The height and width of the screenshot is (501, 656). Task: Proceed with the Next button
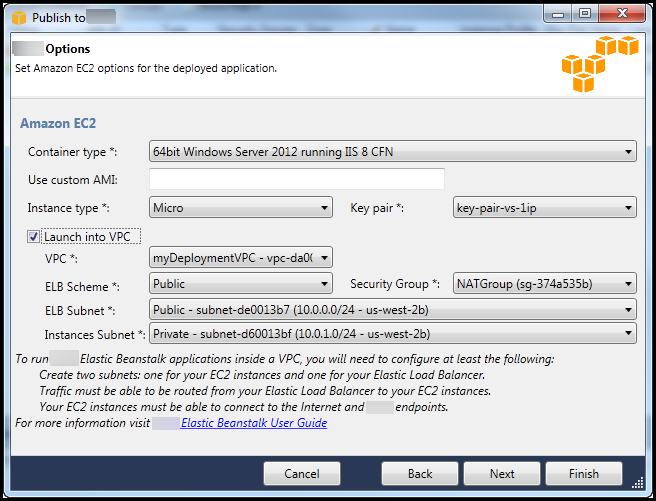502,474
